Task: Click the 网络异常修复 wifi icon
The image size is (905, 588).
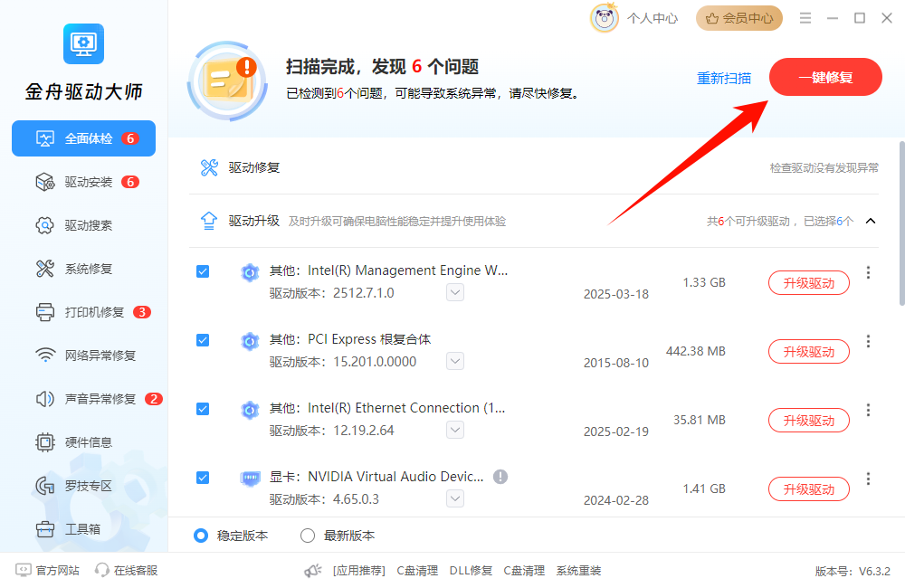Action: click(x=45, y=355)
